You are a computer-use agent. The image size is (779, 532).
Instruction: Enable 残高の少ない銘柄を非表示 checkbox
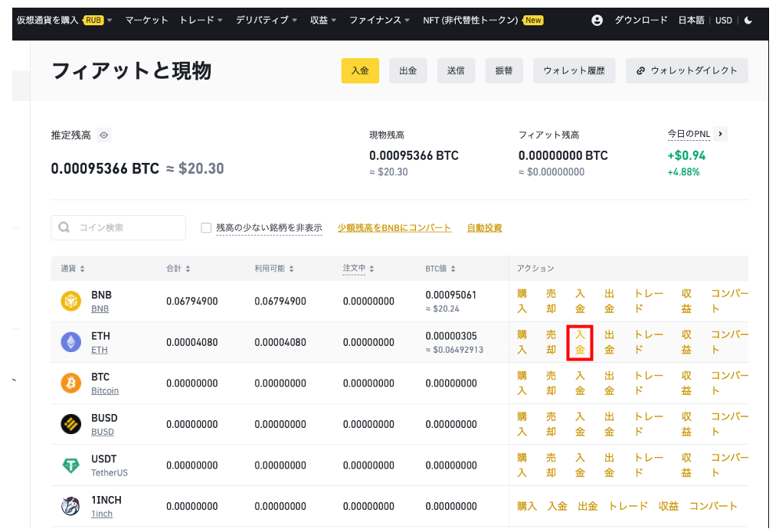coord(206,228)
